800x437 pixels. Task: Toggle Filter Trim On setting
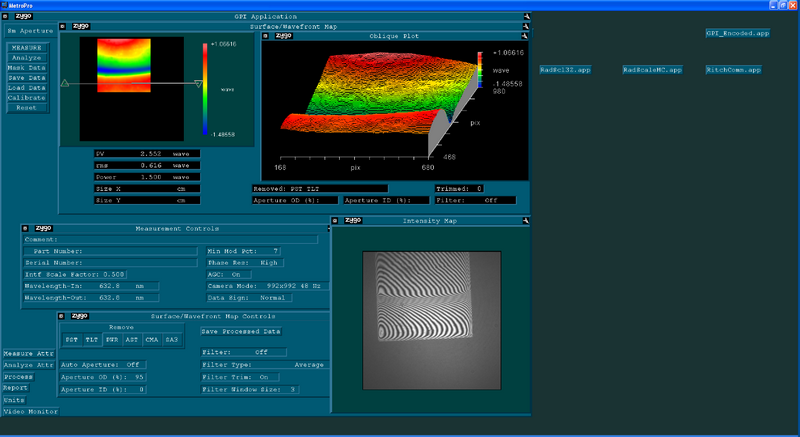(x=240, y=377)
